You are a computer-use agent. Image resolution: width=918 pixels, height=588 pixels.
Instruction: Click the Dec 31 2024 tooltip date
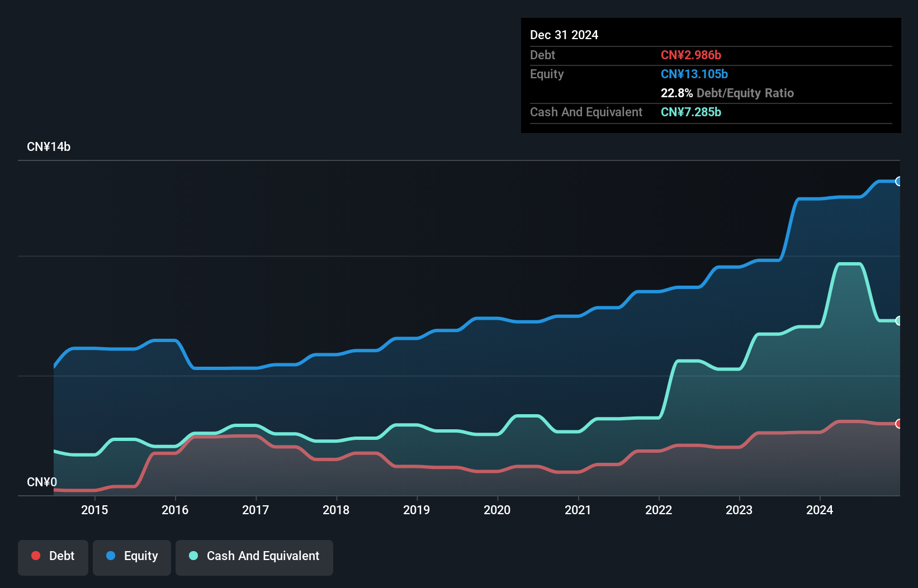pyautogui.click(x=564, y=35)
